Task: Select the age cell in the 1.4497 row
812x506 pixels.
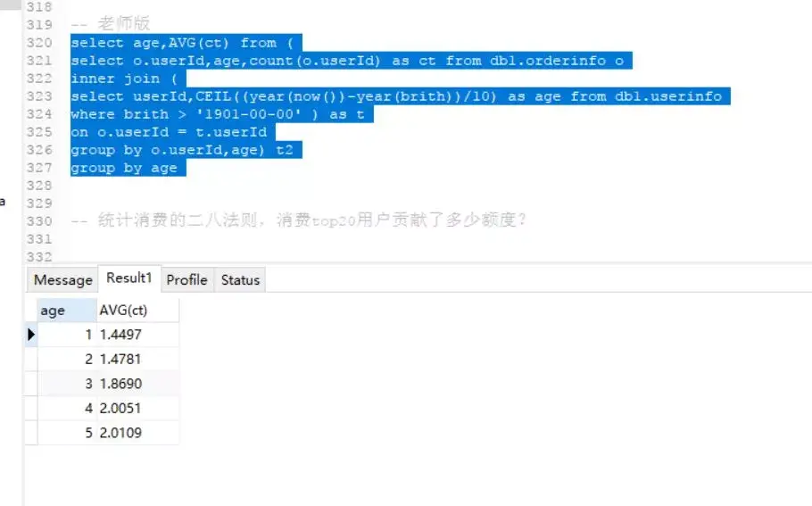Action: pos(67,335)
